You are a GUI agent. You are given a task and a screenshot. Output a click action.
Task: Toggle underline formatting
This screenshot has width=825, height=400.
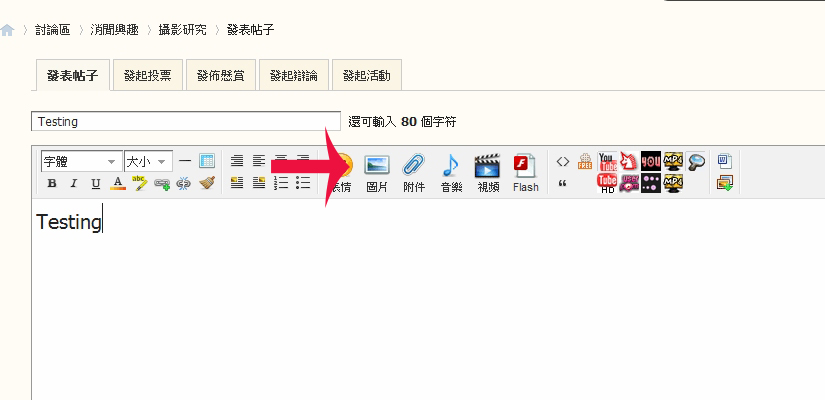coord(96,183)
